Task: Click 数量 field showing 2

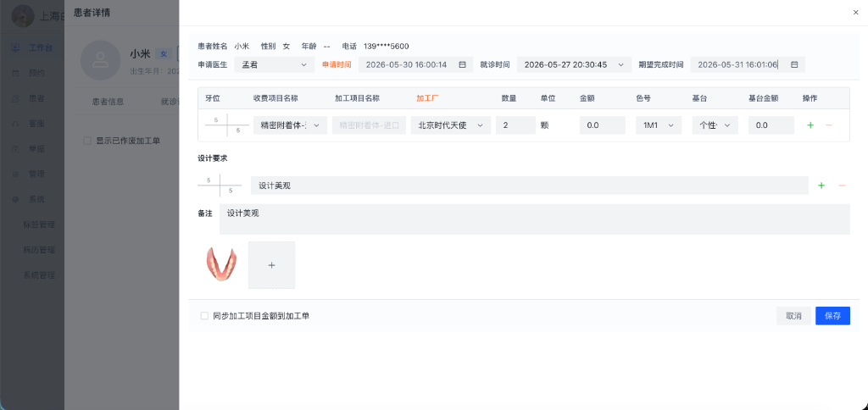Action: tap(515, 125)
